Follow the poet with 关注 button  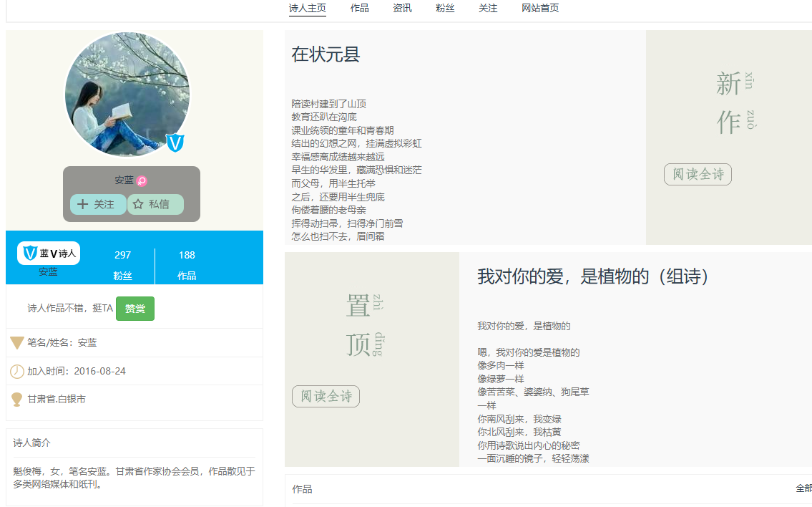[98, 205]
